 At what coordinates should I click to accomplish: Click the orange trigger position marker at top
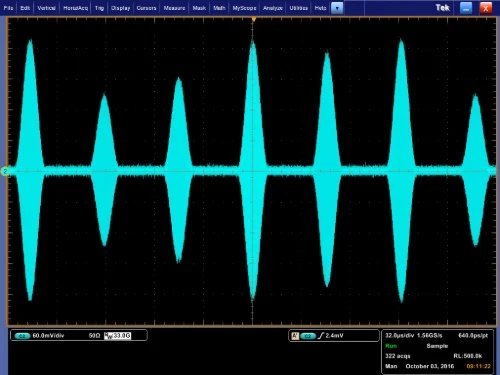click(254, 20)
